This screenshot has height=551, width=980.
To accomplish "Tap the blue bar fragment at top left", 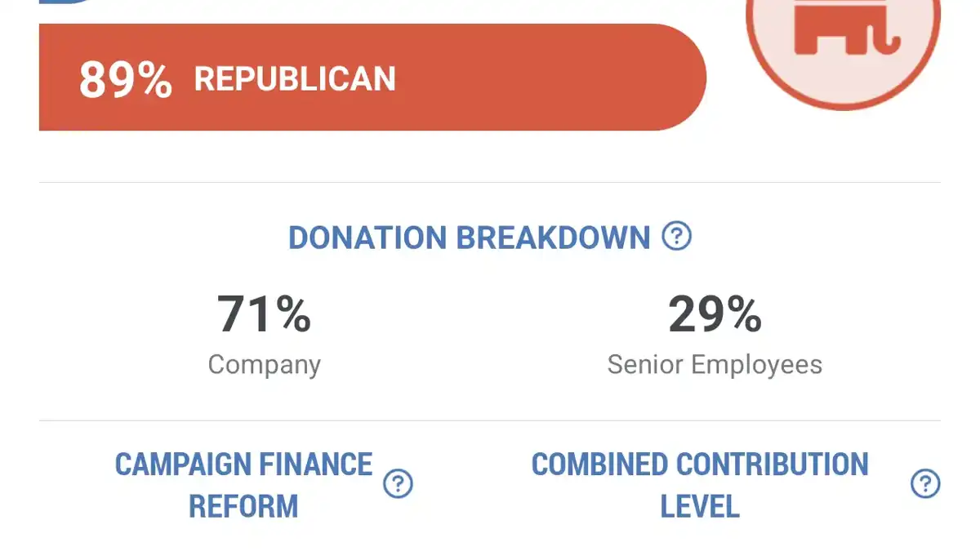I will (x=65, y=2).
